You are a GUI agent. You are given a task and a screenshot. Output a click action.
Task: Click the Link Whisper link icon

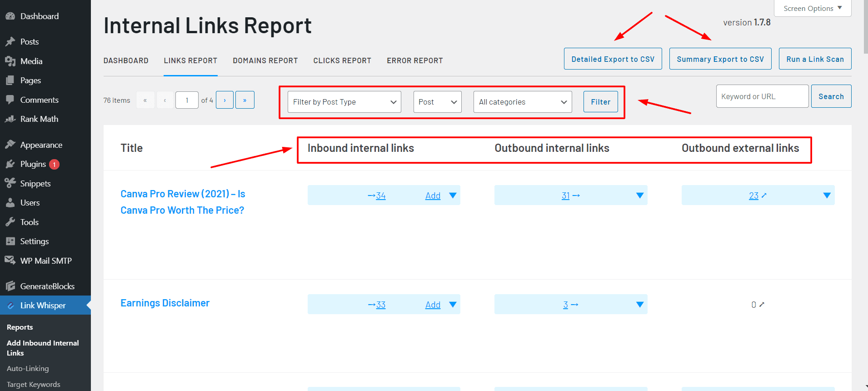pos(11,306)
